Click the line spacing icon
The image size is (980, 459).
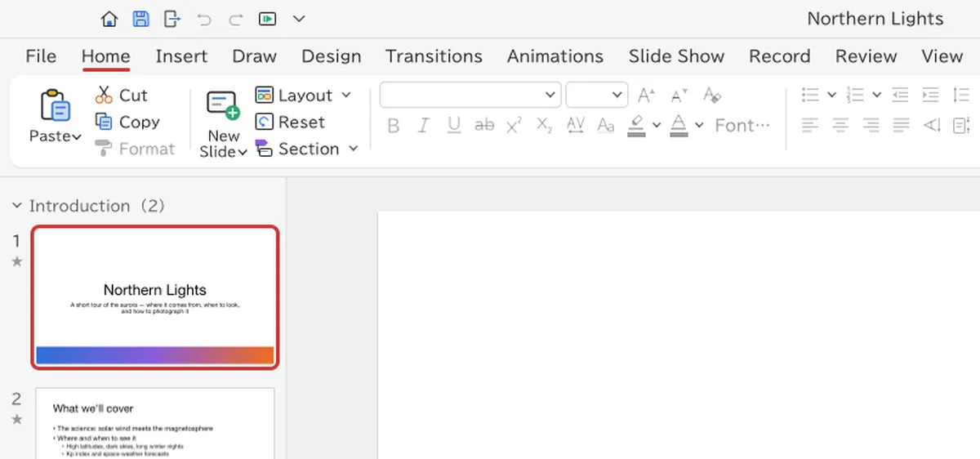tap(961, 95)
